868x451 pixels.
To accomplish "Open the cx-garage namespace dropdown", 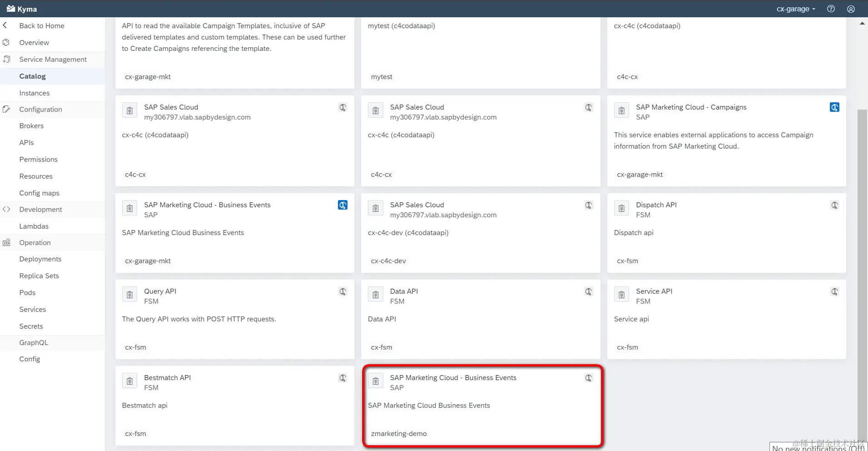I will point(796,9).
